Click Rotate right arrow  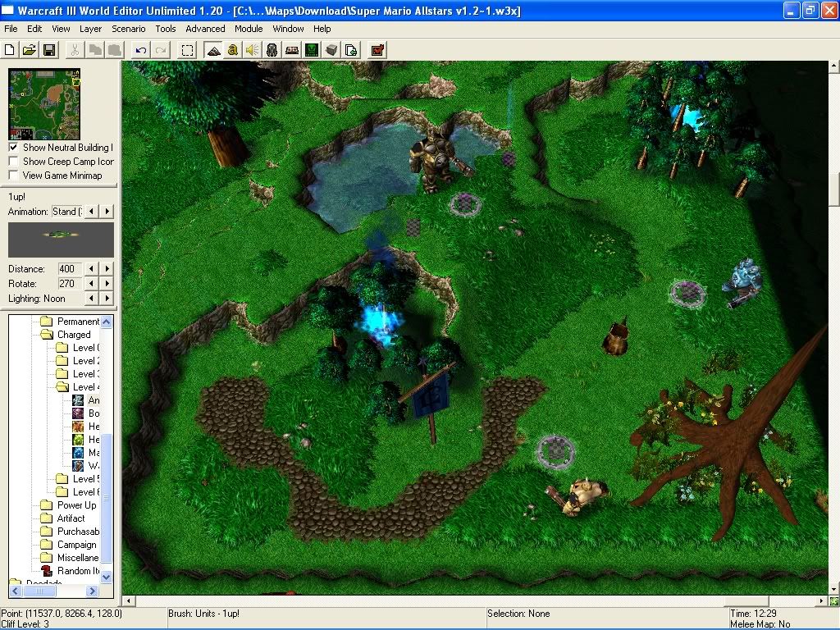[x=107, y=283]
